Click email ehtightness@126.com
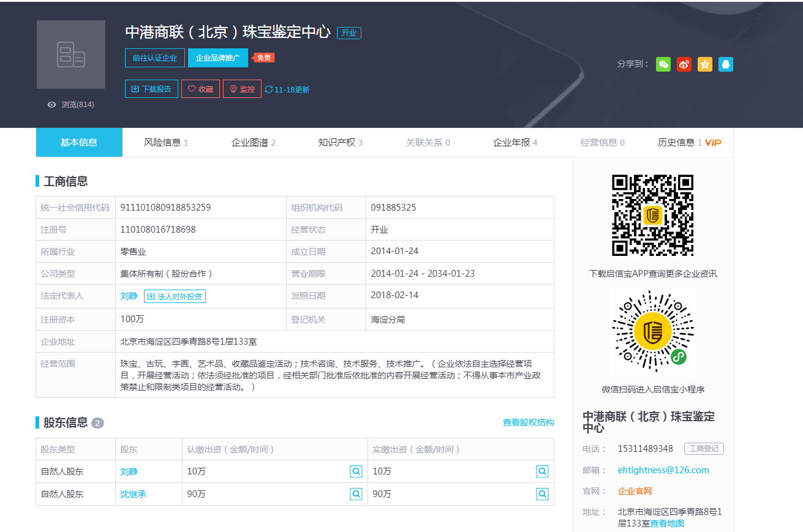 [x=663, y=470]
